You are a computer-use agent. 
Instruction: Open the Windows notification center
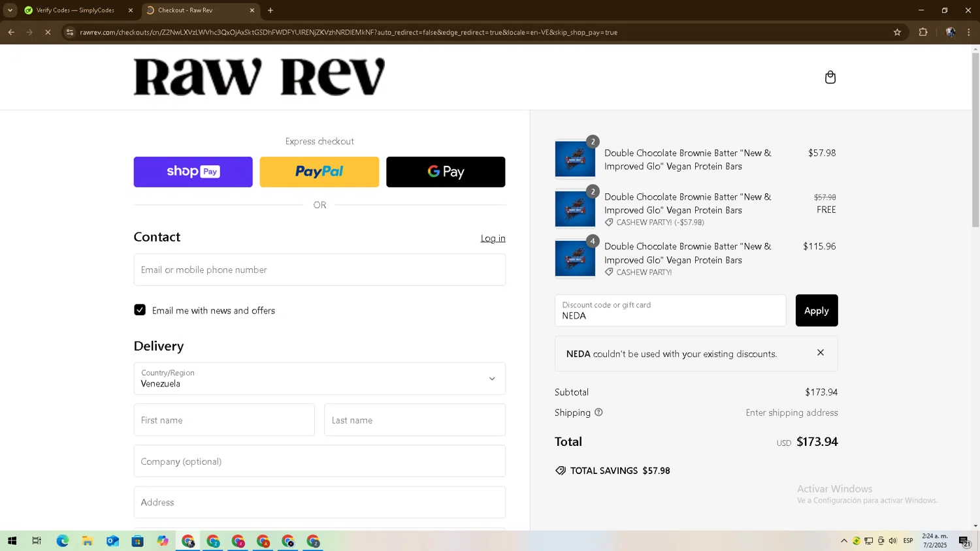click(x=964, y=541)
